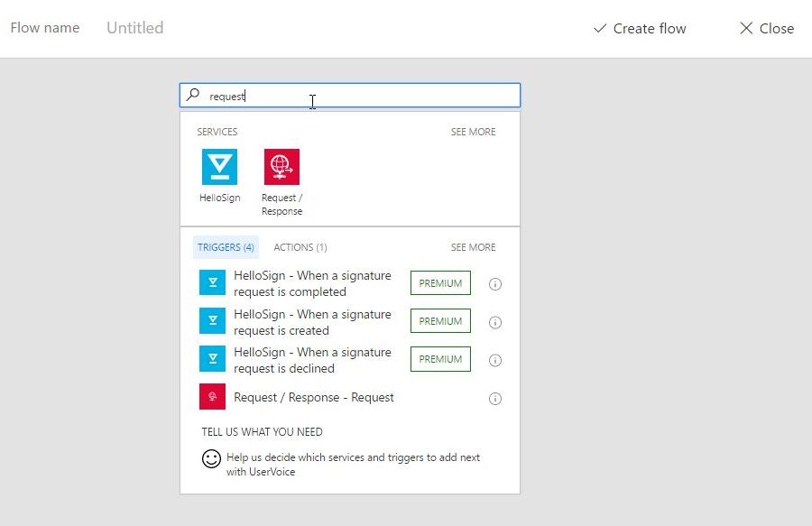Show info for signature request completed trigger

pos(494,284)
